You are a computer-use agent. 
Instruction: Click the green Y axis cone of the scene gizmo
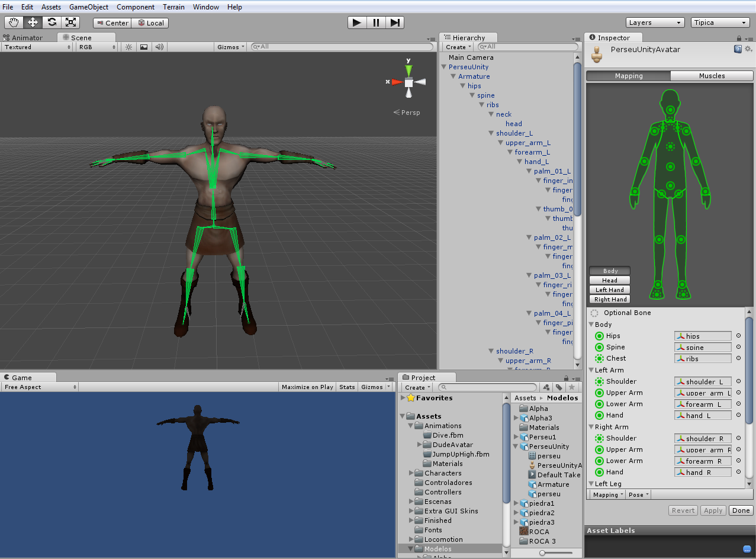click(x=408, y=70)
